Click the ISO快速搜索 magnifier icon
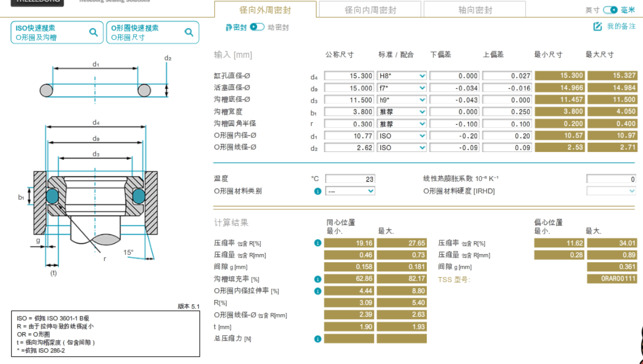 93,32
